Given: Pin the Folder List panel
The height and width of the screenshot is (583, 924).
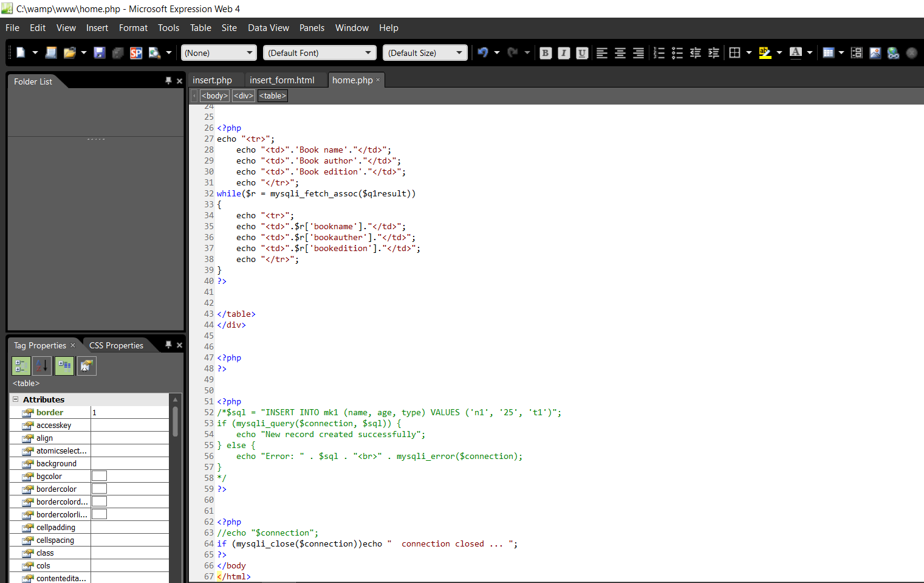Looking at the screenshot, I should 168,81.
